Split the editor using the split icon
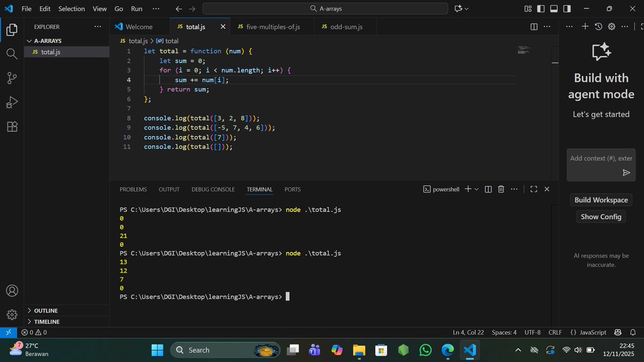 (x=533, y=26)
